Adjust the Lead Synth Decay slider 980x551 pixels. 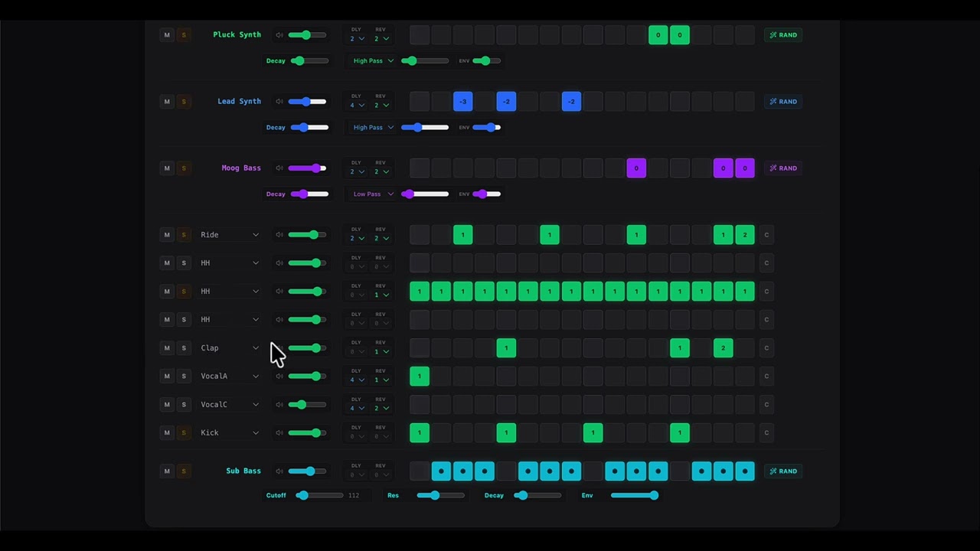309,128
